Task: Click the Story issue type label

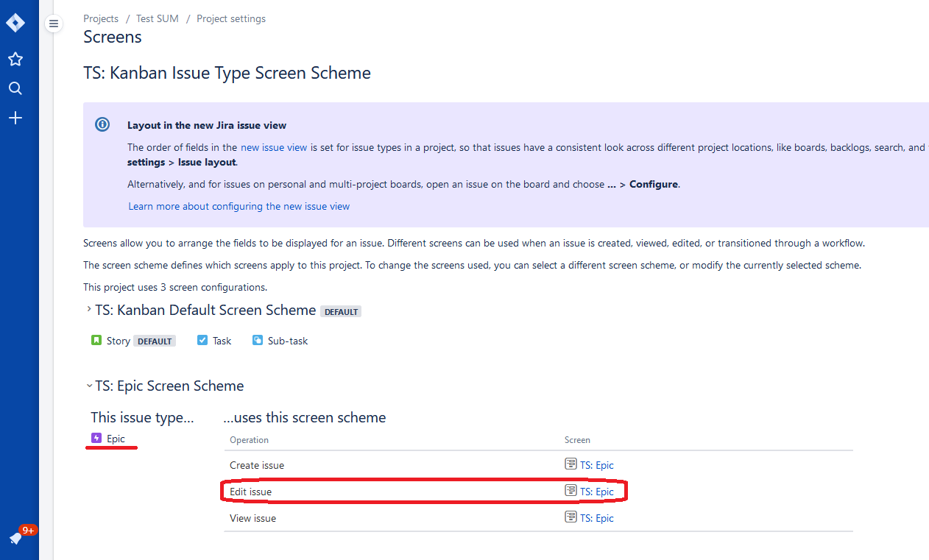Action: [119, 341]
